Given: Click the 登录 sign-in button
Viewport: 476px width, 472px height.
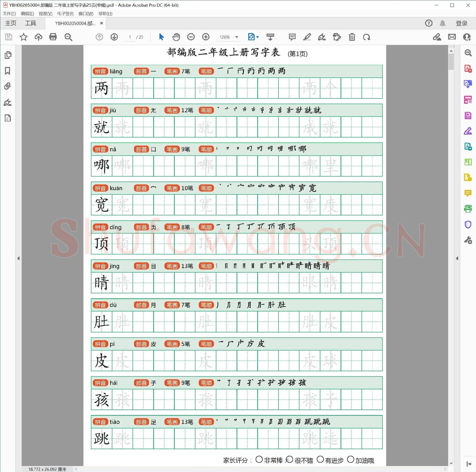Looking at the screenshot, I should coord(461,23).
